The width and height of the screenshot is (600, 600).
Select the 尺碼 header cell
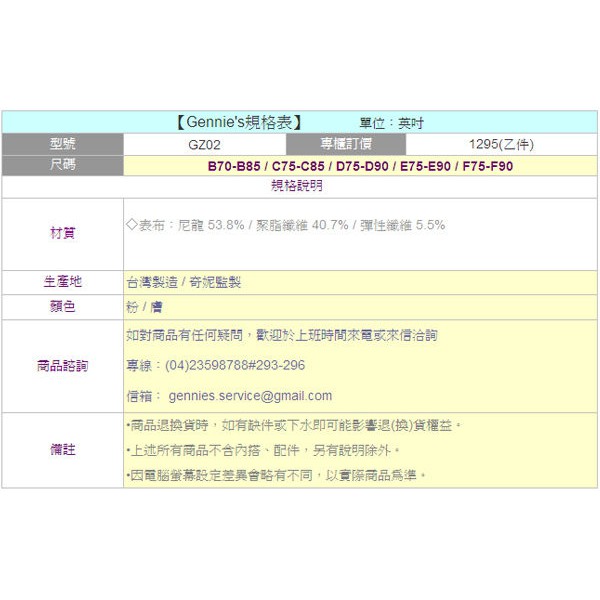62,165
